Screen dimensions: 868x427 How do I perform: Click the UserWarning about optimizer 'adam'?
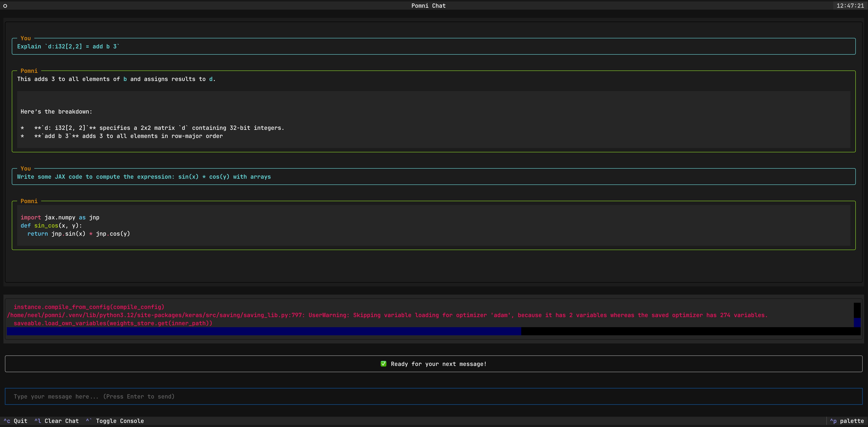(x=387, y=315)
